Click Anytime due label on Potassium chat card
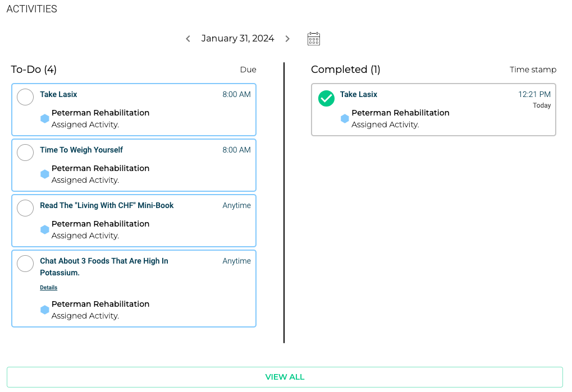 click(236, 261)
